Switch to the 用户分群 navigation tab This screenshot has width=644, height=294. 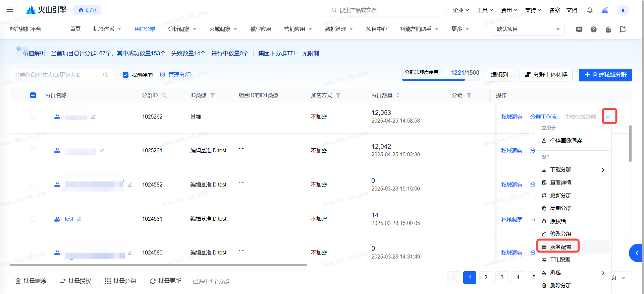[x=145, y=29]
